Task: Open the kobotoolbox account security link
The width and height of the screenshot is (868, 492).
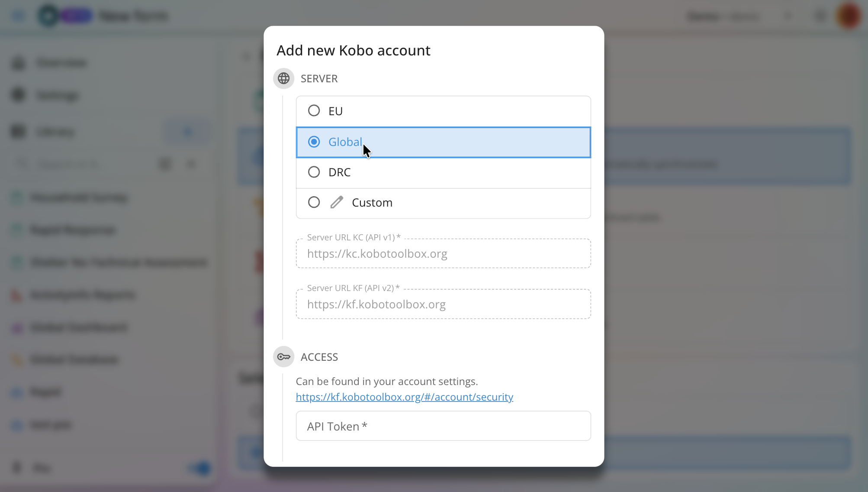Action: point(404,397)
